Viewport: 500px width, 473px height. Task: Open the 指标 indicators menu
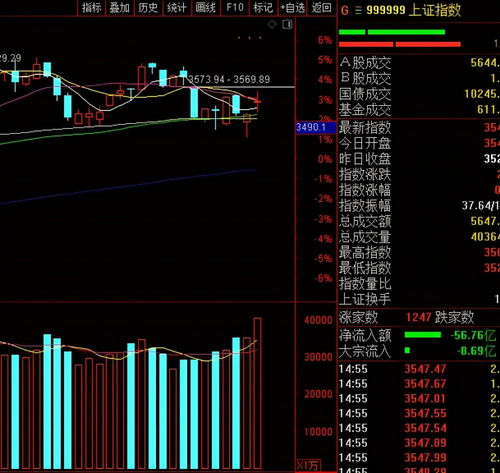point(91,7)
